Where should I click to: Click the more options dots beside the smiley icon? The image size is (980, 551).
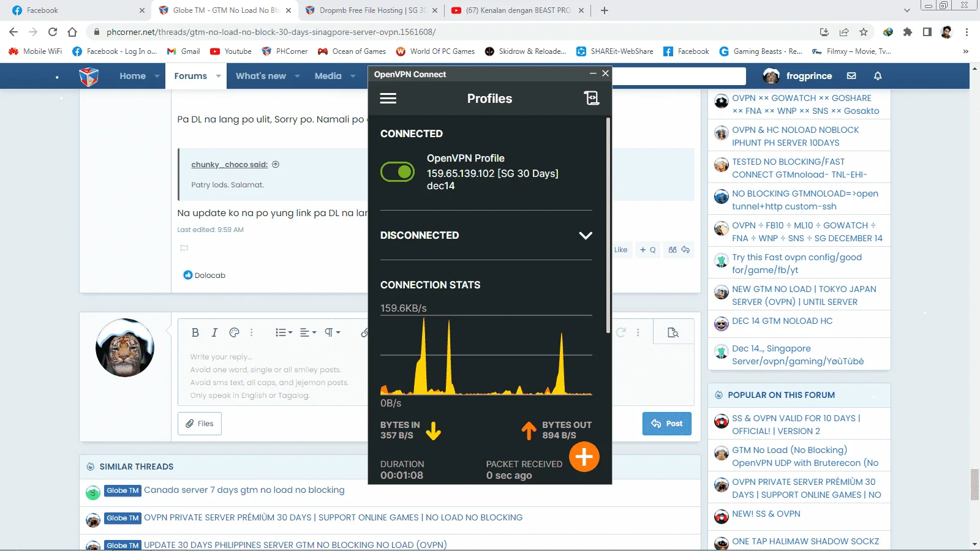252,332
